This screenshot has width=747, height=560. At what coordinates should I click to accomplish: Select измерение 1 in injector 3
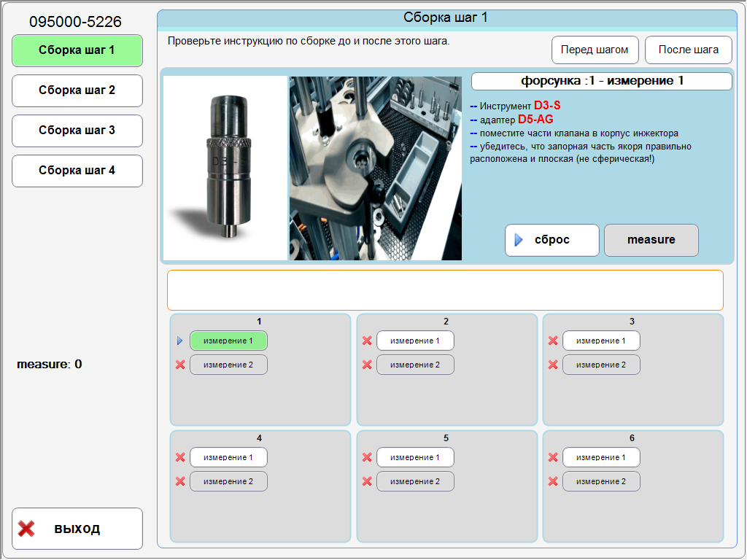pos(601,341)
